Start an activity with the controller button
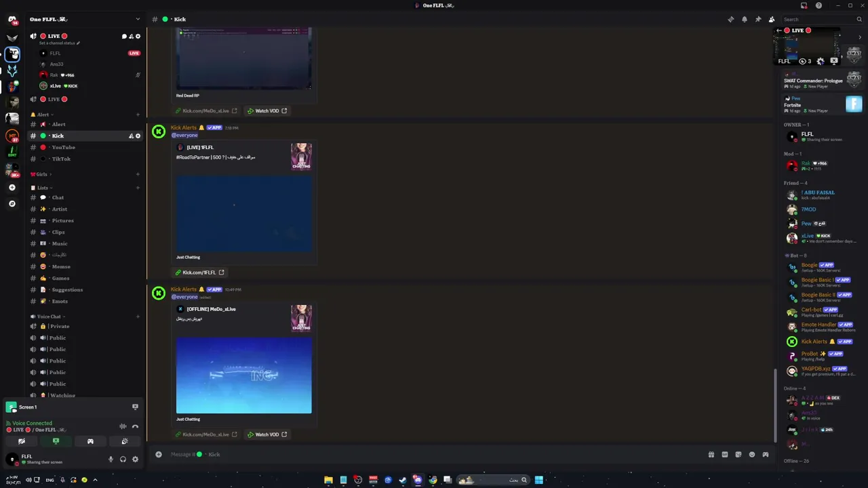Viewport: 868px width, 488px height. [90, 441]
